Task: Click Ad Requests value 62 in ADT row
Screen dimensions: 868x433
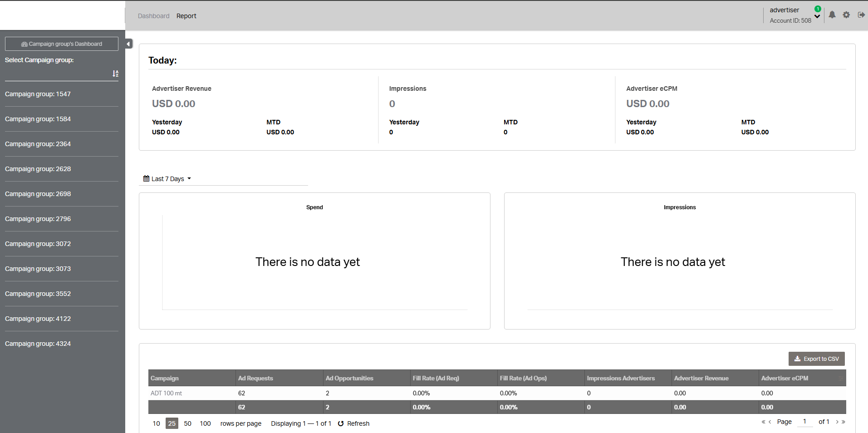Action: [241, 393]
